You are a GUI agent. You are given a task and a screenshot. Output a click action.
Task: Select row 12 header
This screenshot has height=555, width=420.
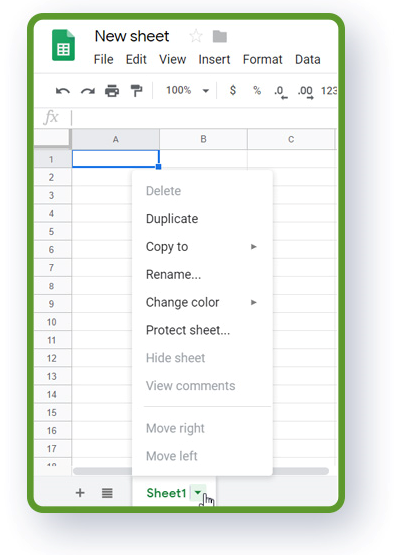(x=52, y=358)
